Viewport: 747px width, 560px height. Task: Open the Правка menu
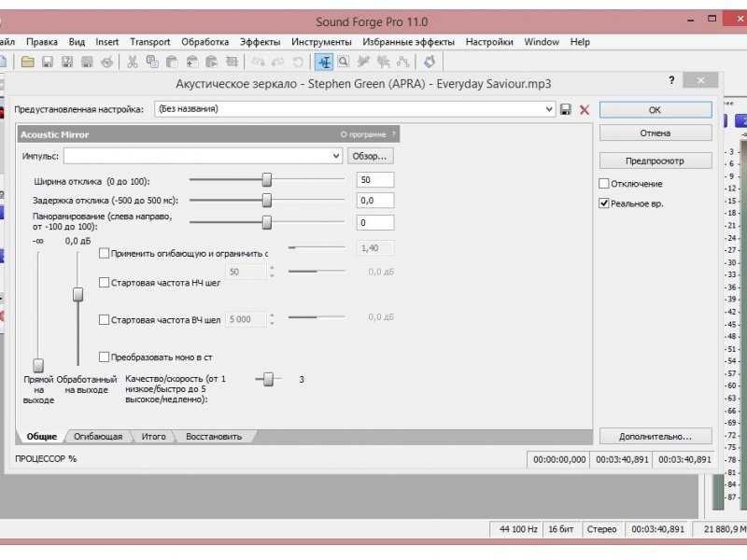click(x=42, y=42)
